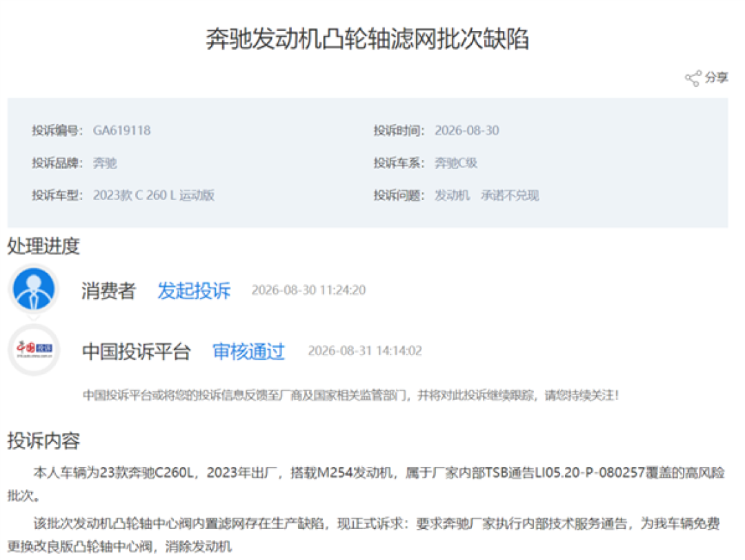Image resolution: width=745 pixels, height=560 pixels.
Task: Click the 投诉品牌 field label
Action: [x=57, y=163]
